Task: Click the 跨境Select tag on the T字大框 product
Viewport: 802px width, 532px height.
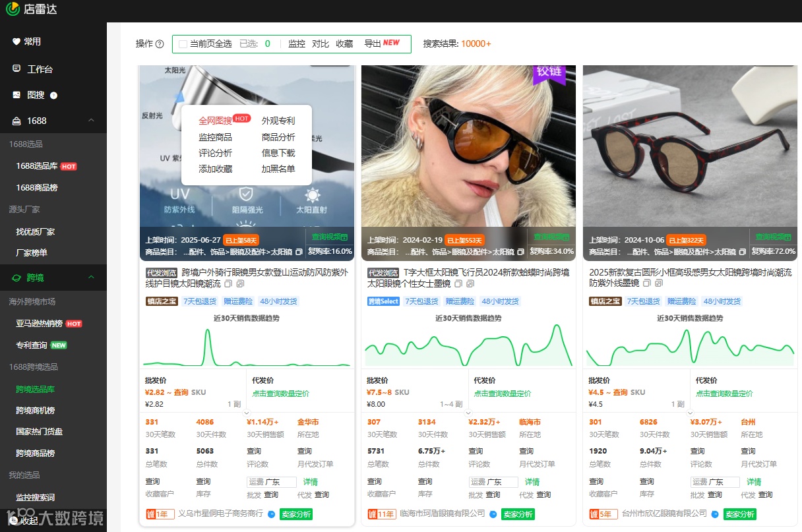Action: pyautogui.click(x=384, y=301)
